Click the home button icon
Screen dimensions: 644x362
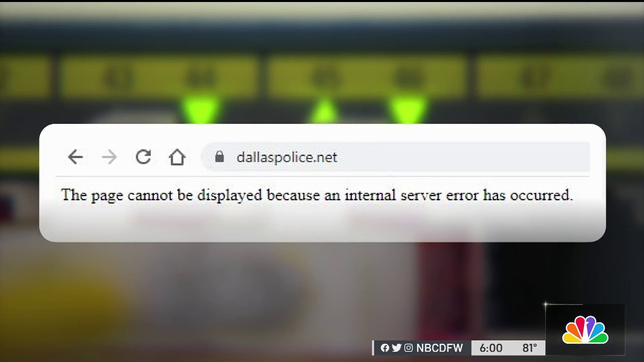click(177, 157)
